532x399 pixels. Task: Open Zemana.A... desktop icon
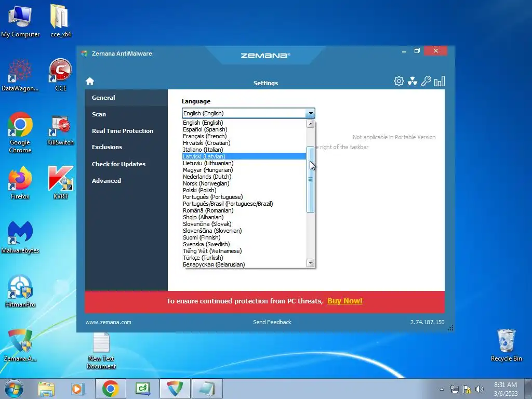(20, 345)
